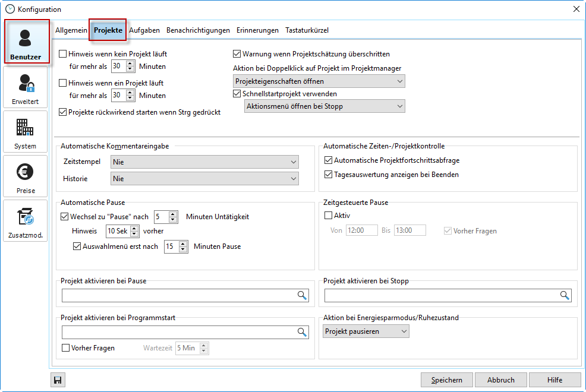Viewport: 586px width, 392px height.
Task: Activate the Zeitgesteuerte Pause option
Action: (x=329, y=215)
